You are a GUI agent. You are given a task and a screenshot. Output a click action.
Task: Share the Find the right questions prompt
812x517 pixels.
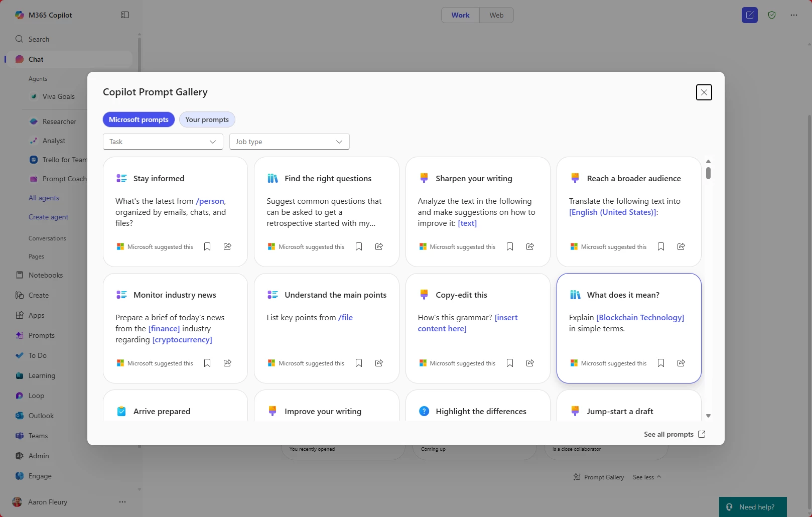click(x=379, y=246)
